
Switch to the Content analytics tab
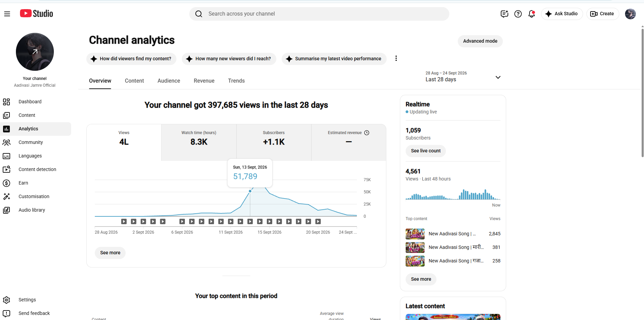134,81
